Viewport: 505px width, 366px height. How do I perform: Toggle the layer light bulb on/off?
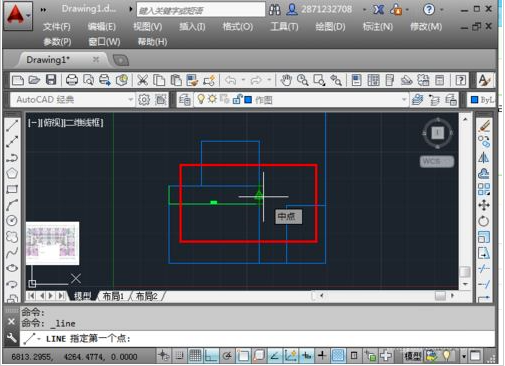click(x=201, y=99)
